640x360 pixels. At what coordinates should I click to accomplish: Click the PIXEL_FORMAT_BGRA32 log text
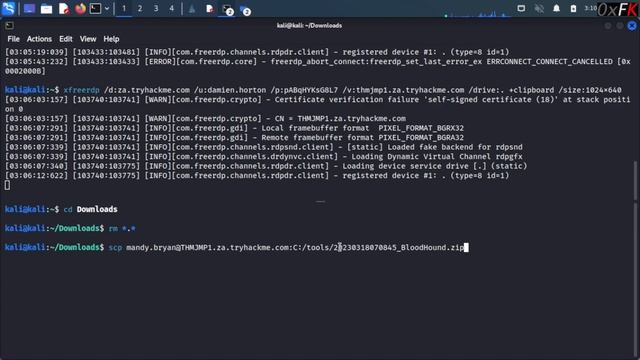[x=421, y=138]
